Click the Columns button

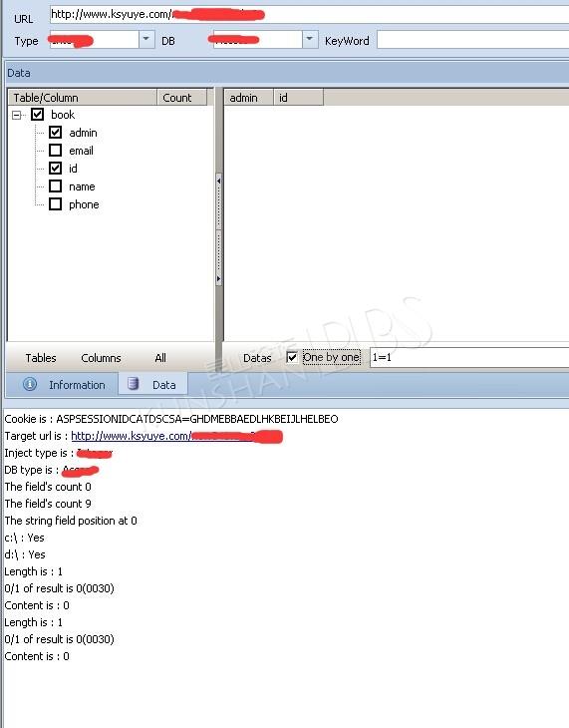pos(101,358)
